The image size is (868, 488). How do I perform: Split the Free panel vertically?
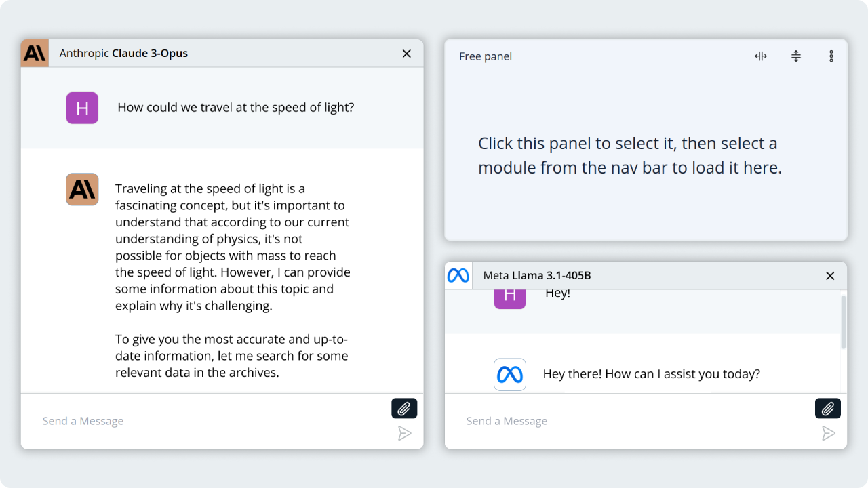pos(796,56)
